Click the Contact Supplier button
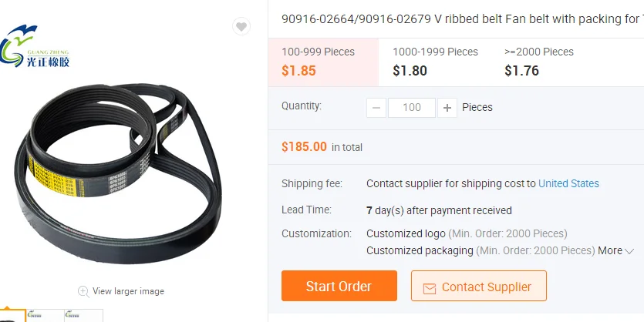 478,287
